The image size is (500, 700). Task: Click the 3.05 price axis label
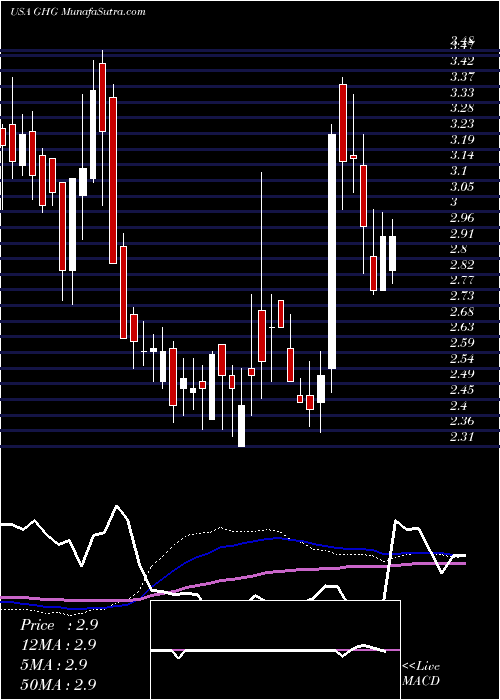[462, 186]
